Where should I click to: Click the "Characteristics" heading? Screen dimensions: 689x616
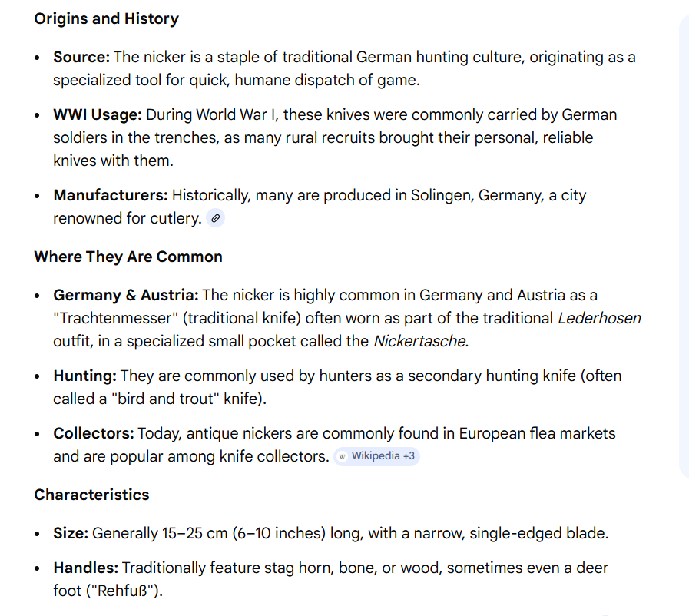91,495
